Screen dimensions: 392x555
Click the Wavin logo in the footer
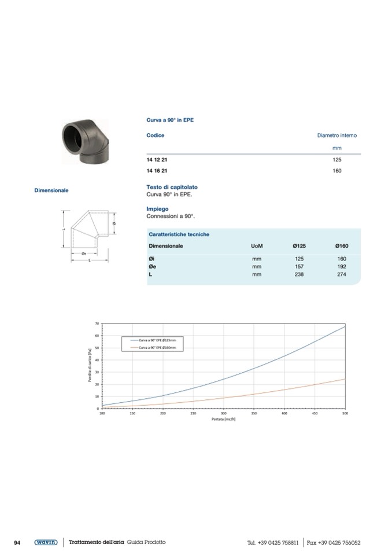pyautogui.click(x=45, y=542)
